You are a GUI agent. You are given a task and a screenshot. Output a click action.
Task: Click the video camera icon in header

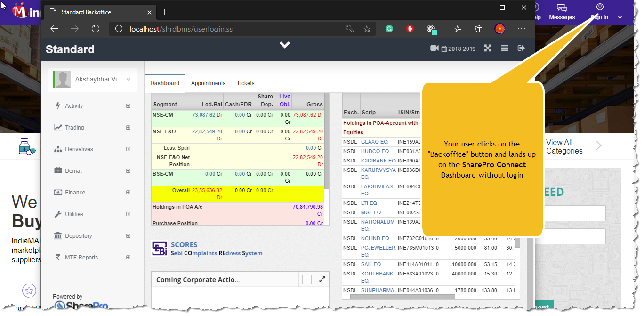click(434, 49)
